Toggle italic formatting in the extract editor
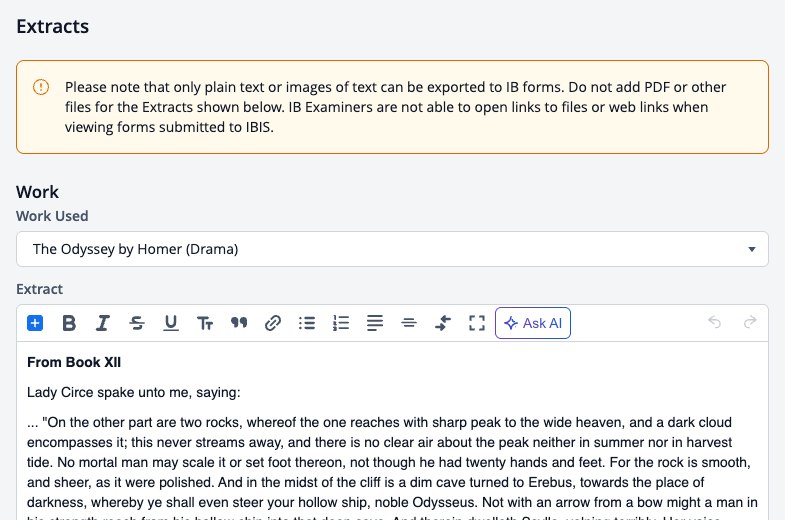 tap(103, 323)
